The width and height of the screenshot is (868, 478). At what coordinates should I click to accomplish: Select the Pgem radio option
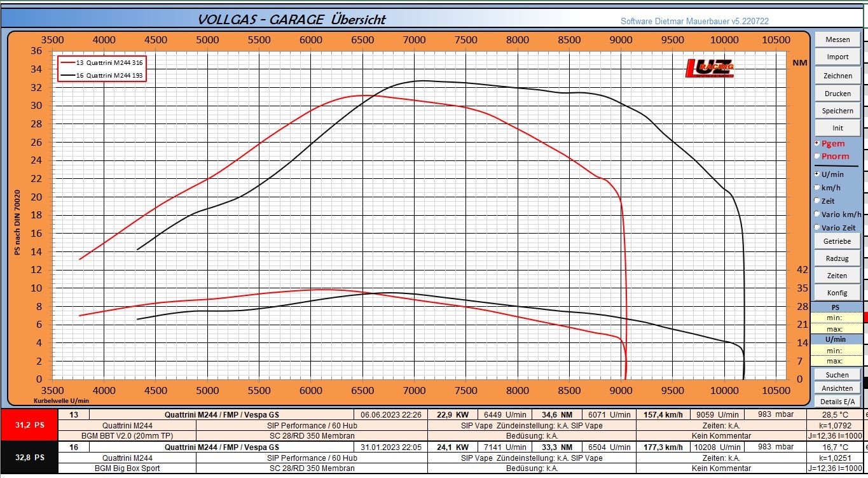click(817, 144)
